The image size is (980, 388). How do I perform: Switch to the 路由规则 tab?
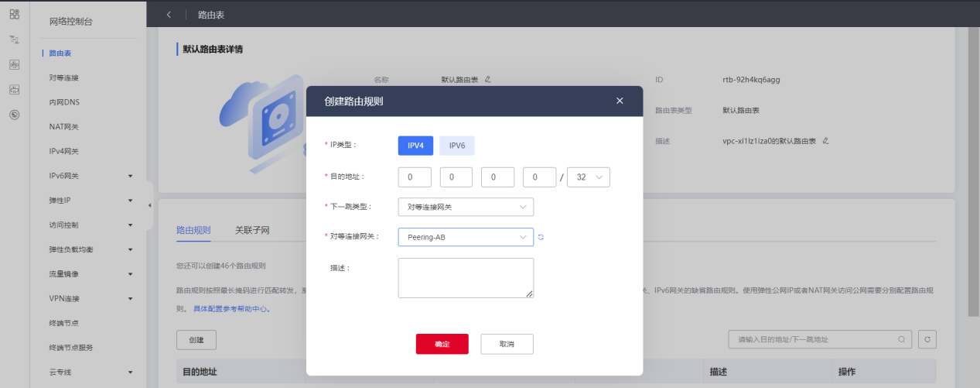tap(193, 230)
